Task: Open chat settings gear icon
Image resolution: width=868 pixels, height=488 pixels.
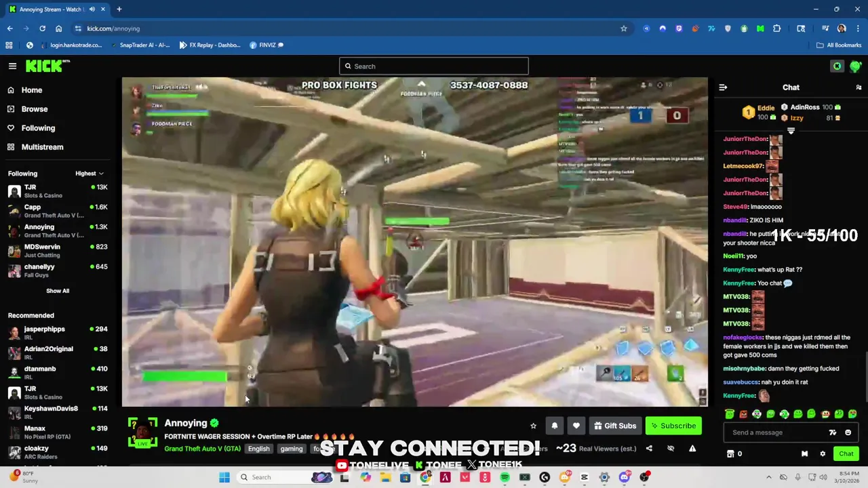Action: coord(823,454)
